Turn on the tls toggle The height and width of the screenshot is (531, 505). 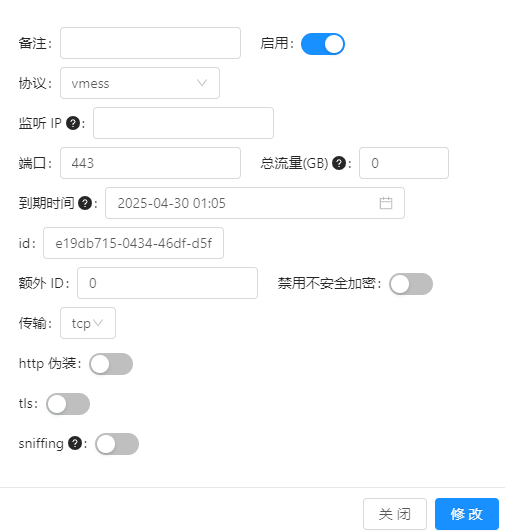pos(68,404)
